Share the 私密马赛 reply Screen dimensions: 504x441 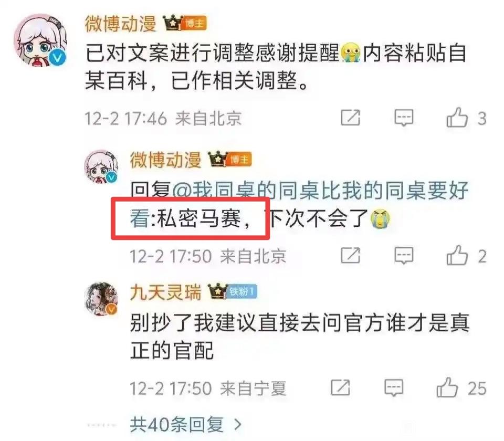click(350, 256)
